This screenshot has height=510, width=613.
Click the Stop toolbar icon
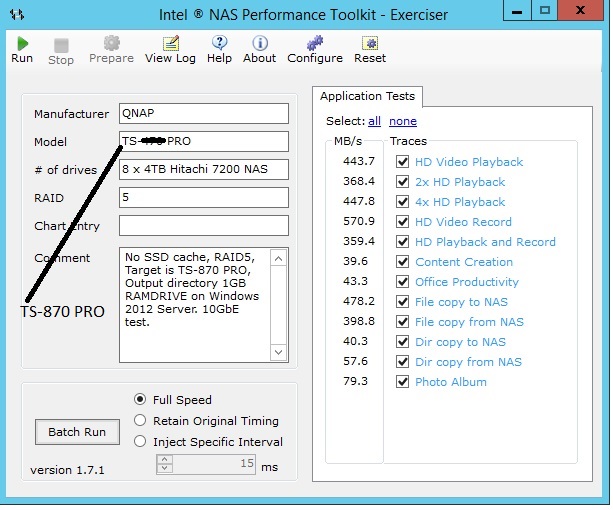[x=61, y=45]
